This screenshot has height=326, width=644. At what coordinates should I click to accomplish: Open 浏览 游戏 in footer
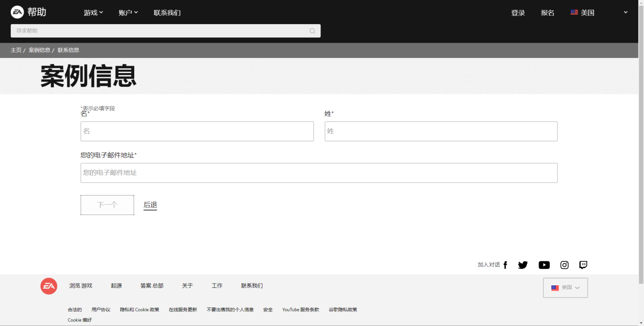point(81,286)
